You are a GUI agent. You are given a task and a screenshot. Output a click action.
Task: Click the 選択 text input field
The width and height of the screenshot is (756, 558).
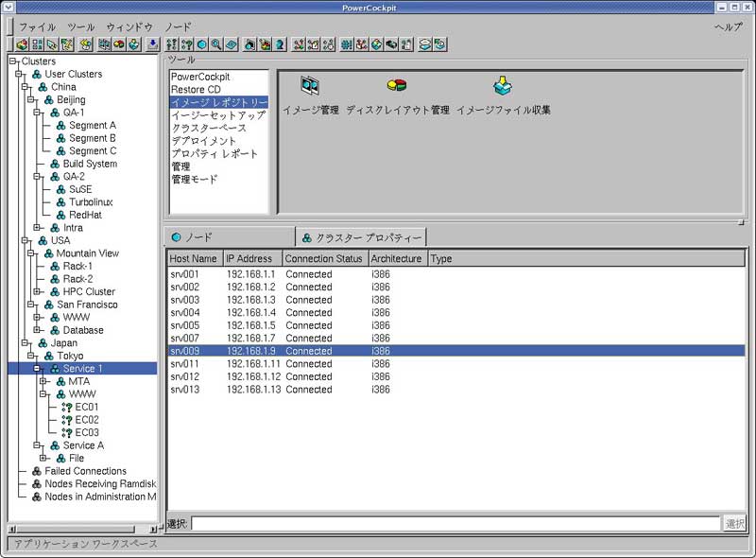(x=455, y=523)
